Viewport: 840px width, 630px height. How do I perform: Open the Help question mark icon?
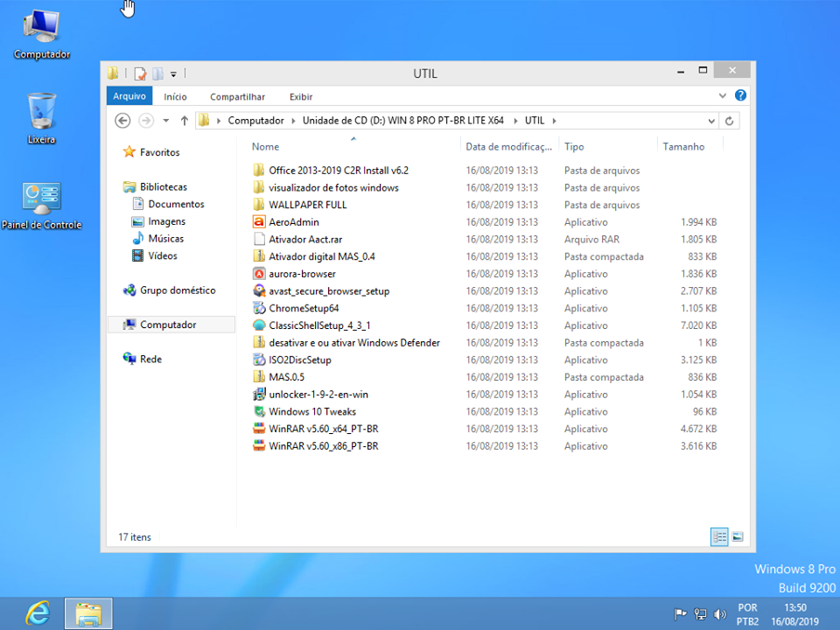740,95
